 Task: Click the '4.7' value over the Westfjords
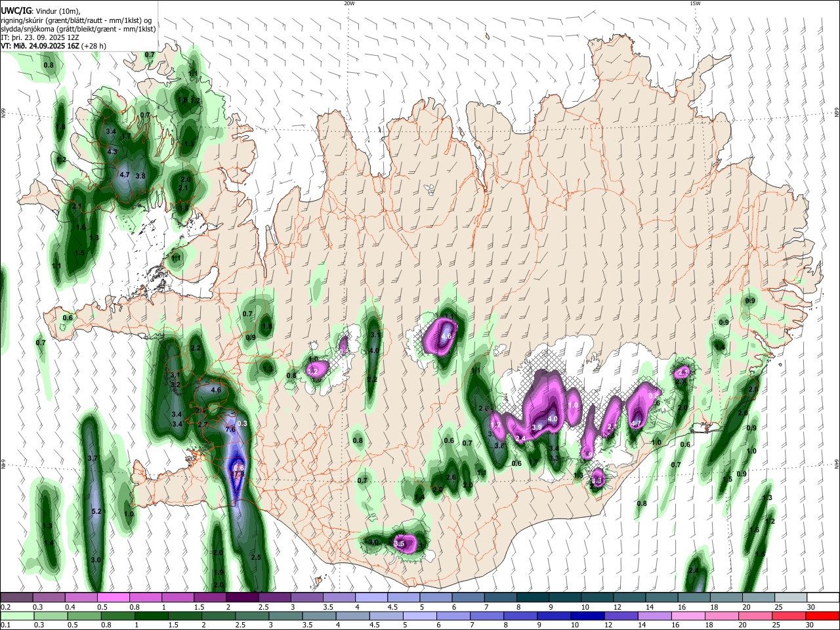[x=125, y=175]
